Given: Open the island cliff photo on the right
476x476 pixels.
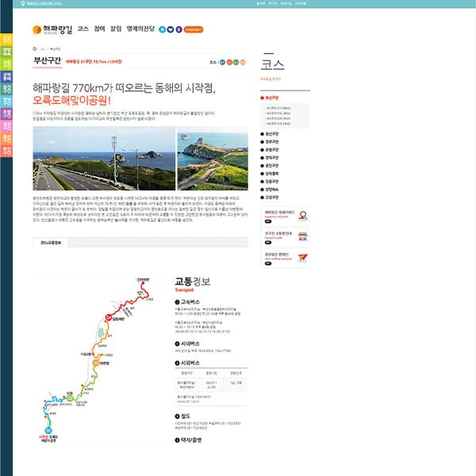Looking at the screenshot, I should [x=213, y=159].
